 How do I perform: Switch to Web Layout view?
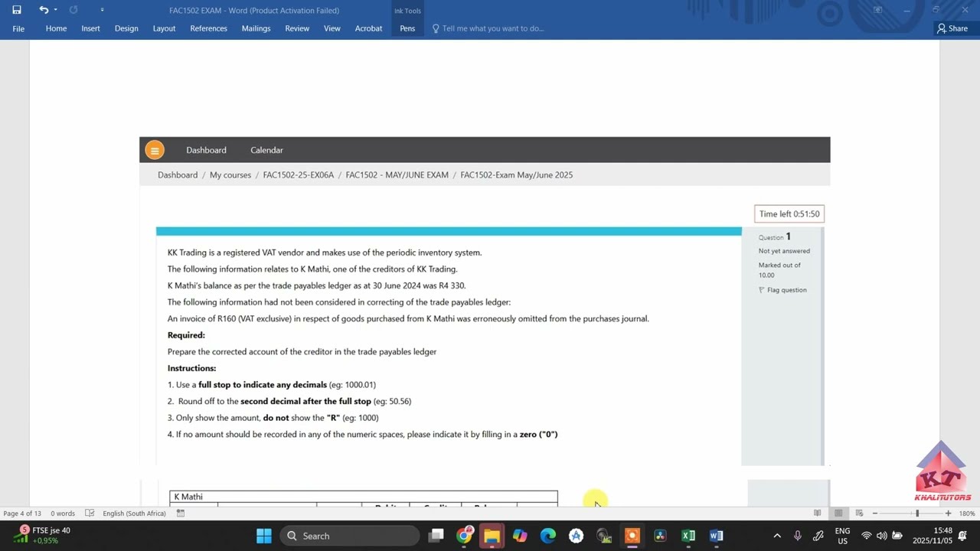tap(859, 514)
